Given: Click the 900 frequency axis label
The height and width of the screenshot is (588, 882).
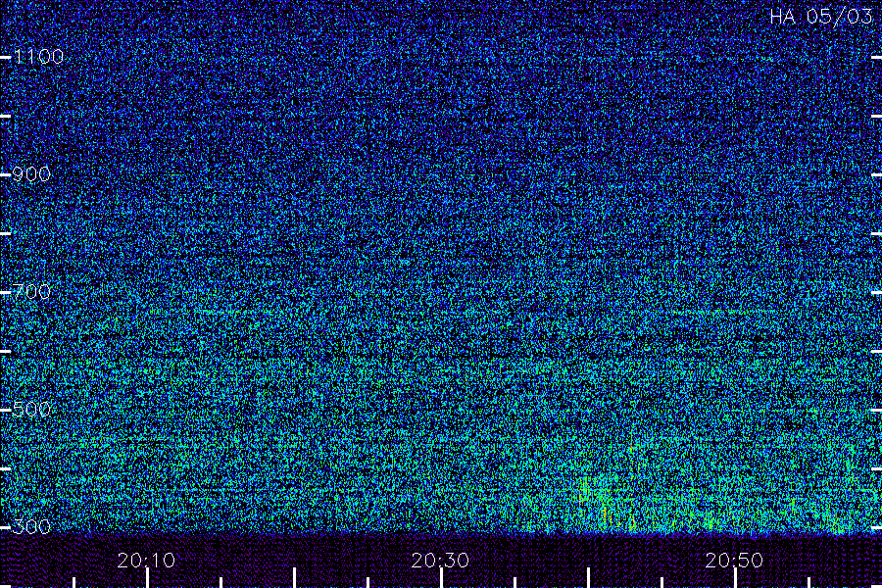Looking at the screenshot, I should [31, 174].
